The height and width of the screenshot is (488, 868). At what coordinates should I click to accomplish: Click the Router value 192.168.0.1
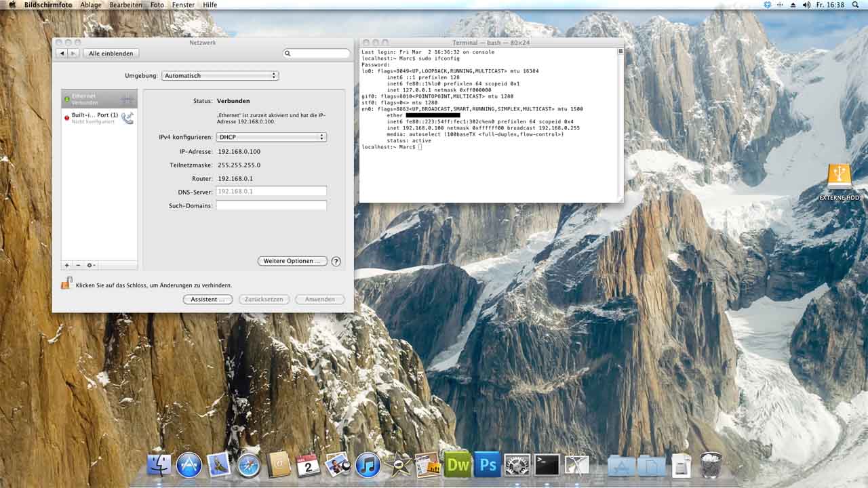pos(235,178)
